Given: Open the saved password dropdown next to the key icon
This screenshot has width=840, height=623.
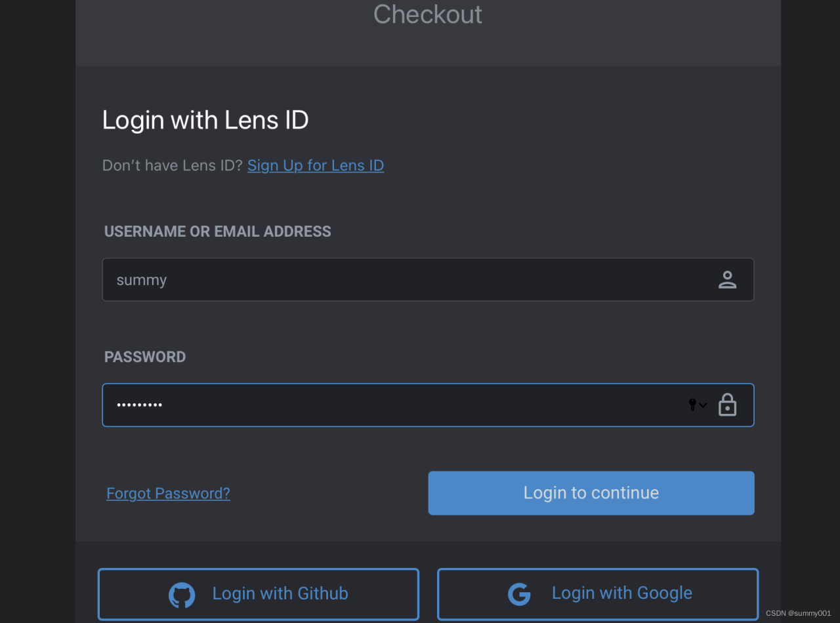Looking at the screenshot, I should tap(703, 405).
